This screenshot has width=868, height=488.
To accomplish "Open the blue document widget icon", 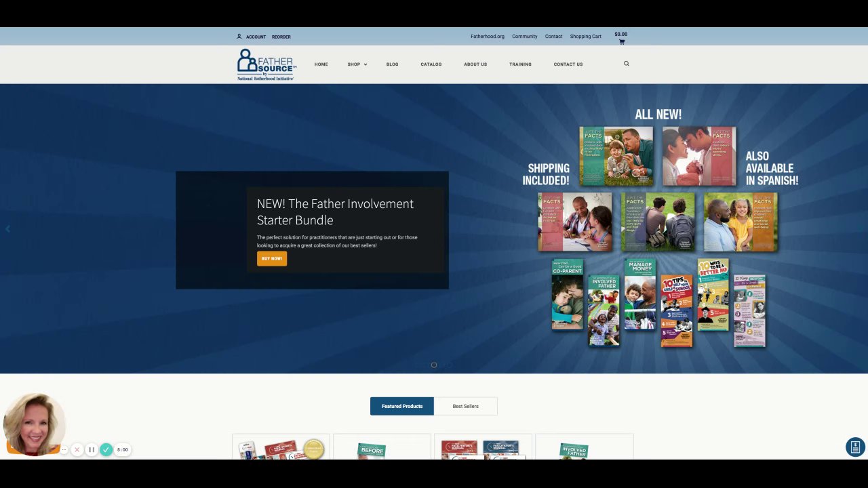I will tap(855, 447).
